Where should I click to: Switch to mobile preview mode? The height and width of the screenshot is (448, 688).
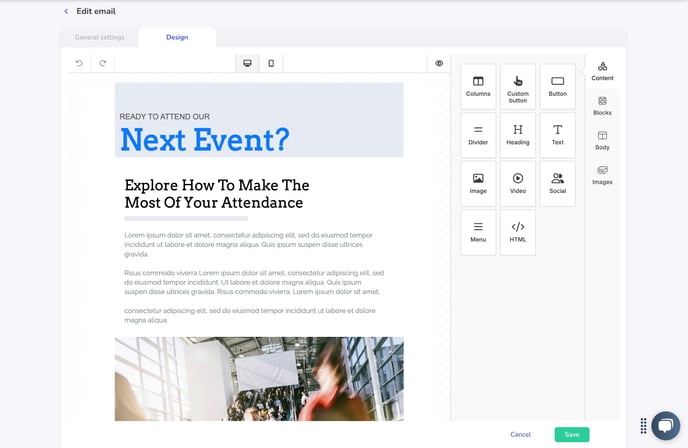tap(271, 63)
